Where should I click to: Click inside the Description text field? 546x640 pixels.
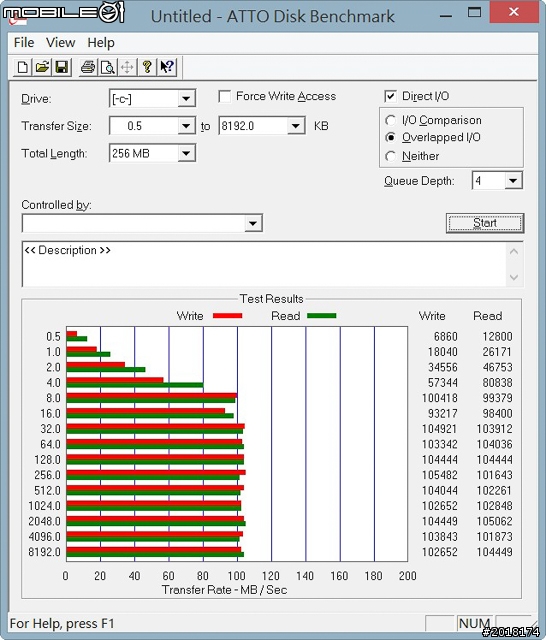[x=264, y=264]
